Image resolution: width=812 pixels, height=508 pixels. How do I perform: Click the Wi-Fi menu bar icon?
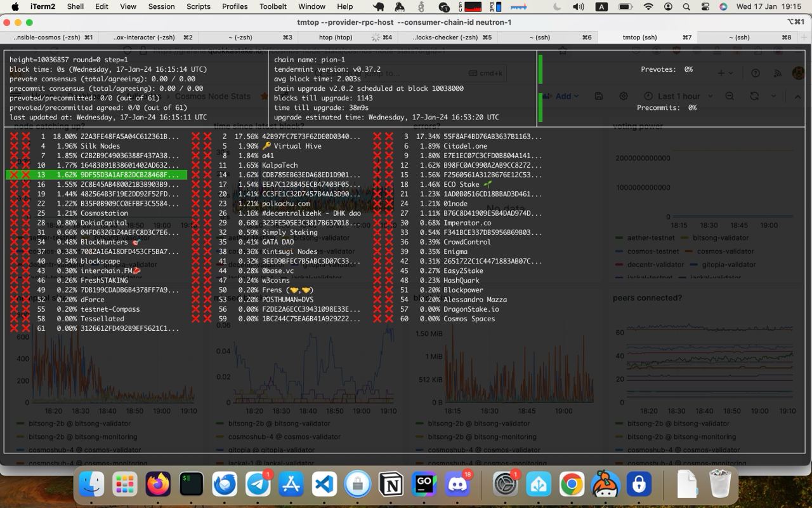coord(648,6)
